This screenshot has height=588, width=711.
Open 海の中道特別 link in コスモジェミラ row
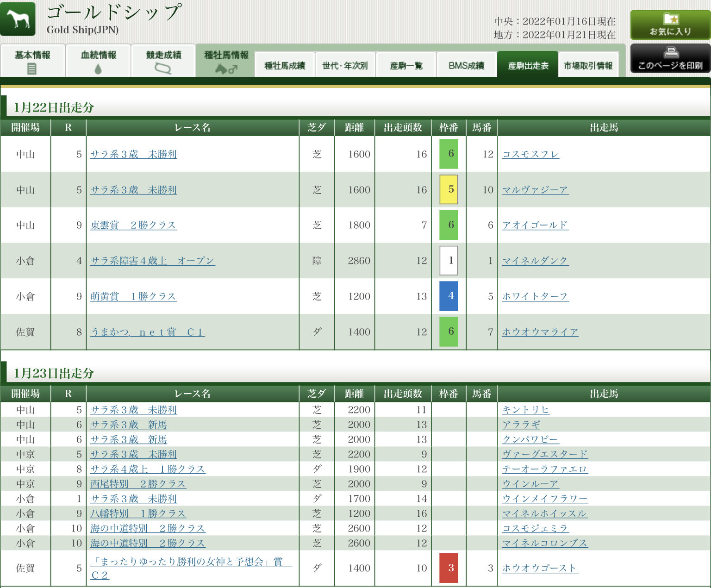tap(148, 528)
